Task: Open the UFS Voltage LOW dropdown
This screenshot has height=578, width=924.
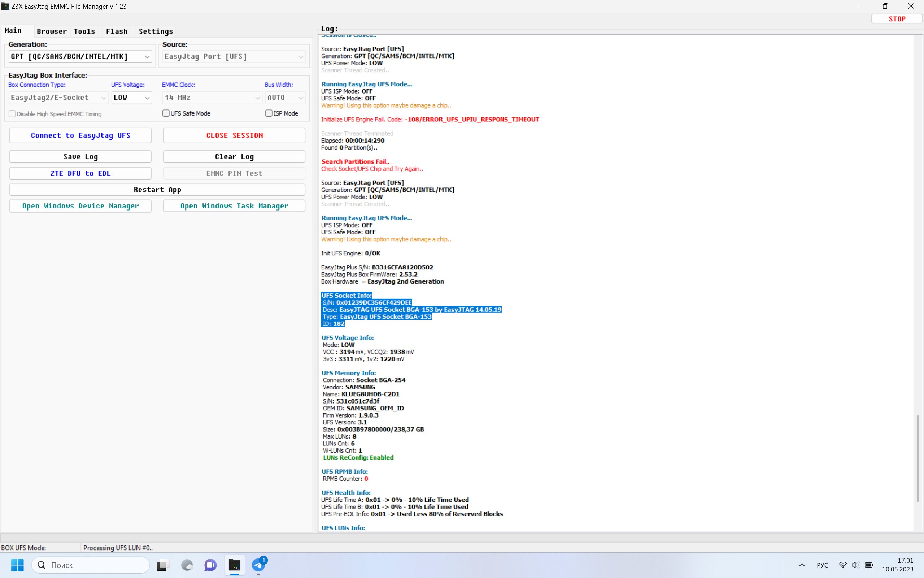Action: click(132, 98)
